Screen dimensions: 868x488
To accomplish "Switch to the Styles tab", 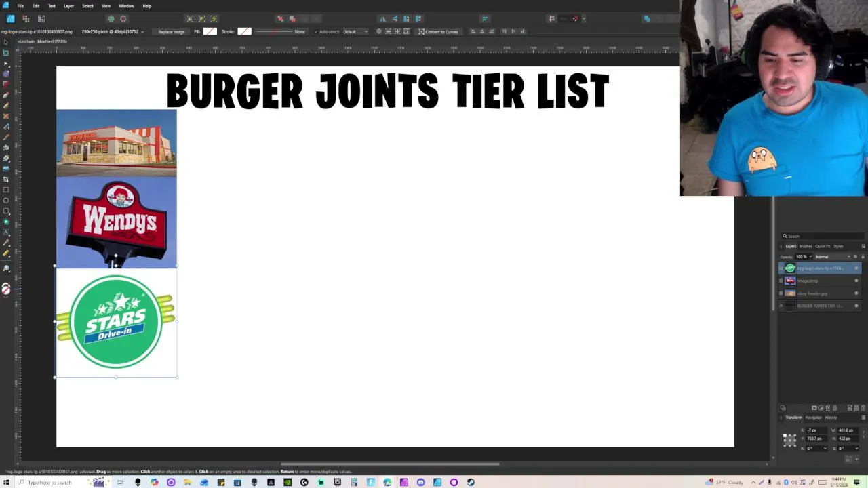I will click(838, 246).
